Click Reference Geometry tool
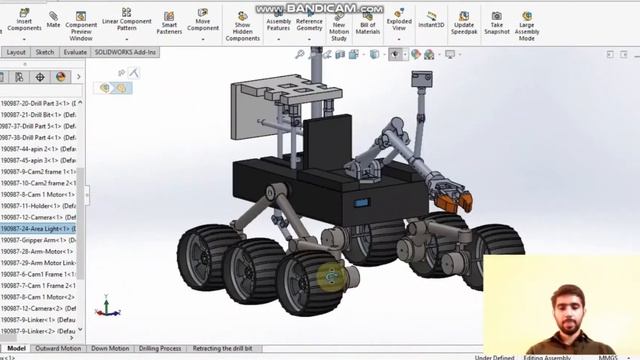The height and width of the screenshot is (360, 640). [x=309, y=20]
